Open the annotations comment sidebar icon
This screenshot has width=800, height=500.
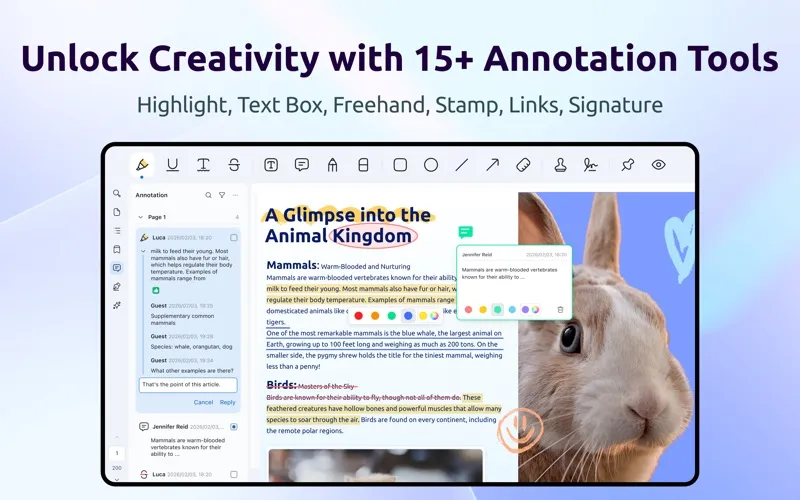[117, 268]
